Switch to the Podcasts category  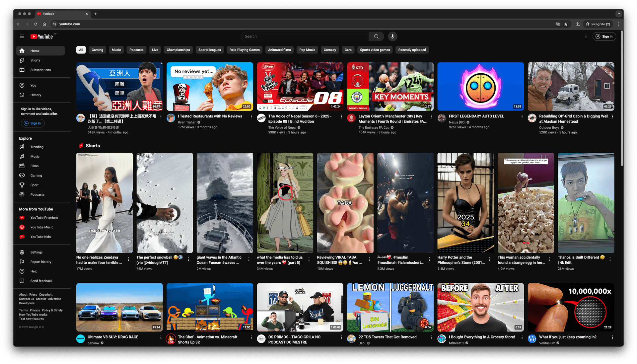(x=136, y=50)
